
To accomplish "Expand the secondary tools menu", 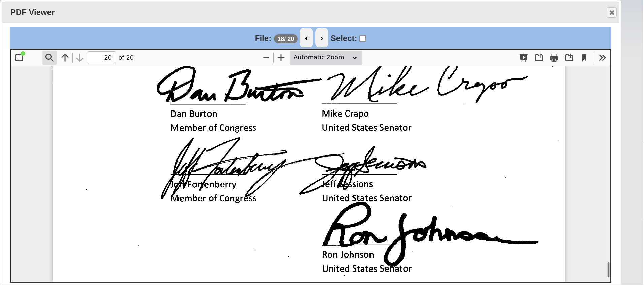I will (x=602, y=58).
